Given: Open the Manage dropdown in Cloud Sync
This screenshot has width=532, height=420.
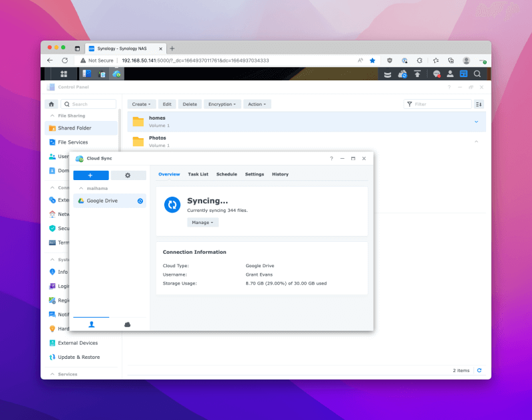Looking at the screenshot, I should point(202,222).
